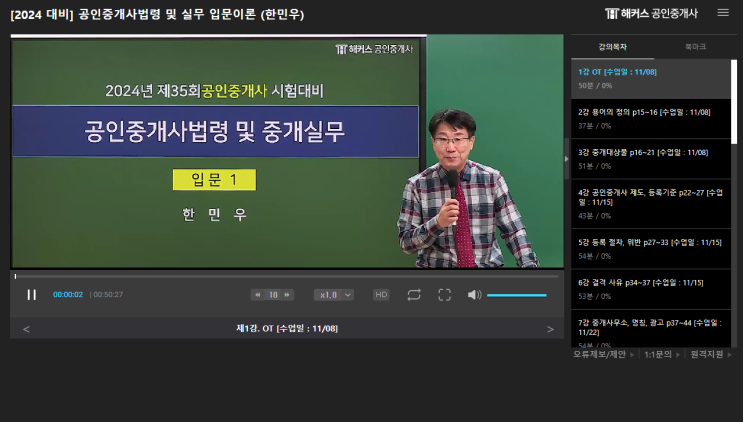Toggle the repeat loop icon
743x422 pixels.
[414, 295]
